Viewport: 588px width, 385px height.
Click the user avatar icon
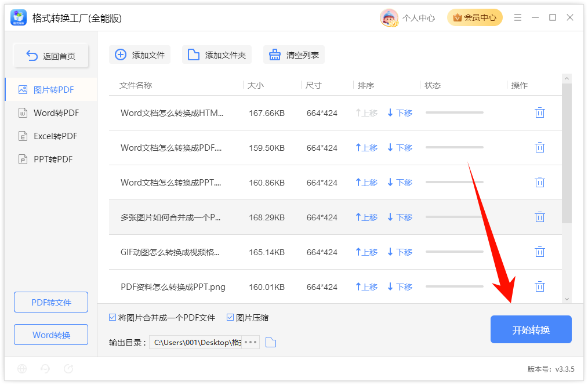[389, 17]
